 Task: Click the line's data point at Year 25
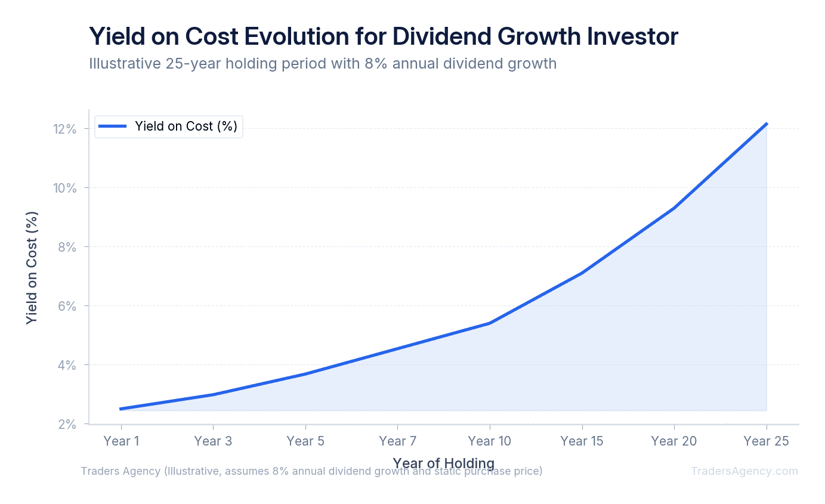(x=766, y=124)
